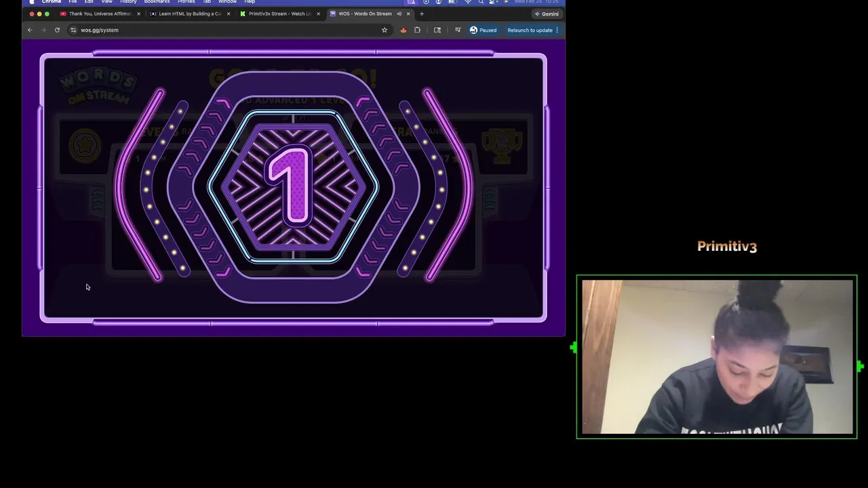This screenshot has height=488, width=868.
Task: Open the View menu
Action: [106, 2]
